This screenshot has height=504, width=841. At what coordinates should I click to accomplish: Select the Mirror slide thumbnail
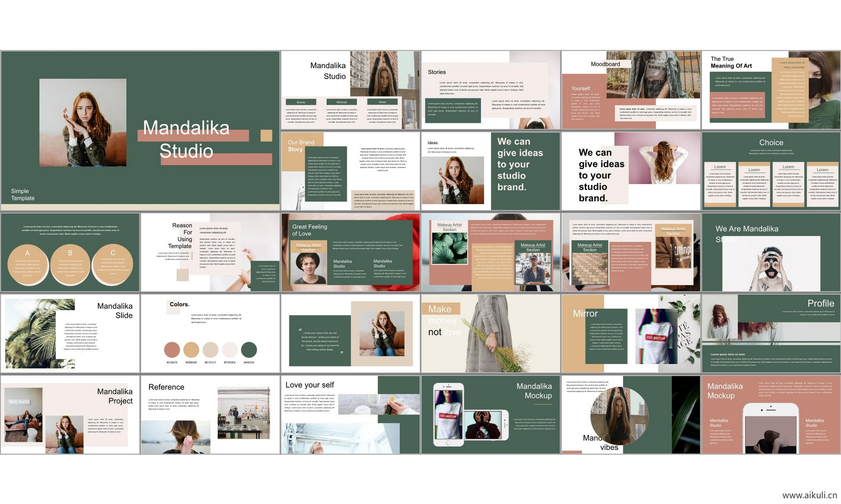point(631,334)
